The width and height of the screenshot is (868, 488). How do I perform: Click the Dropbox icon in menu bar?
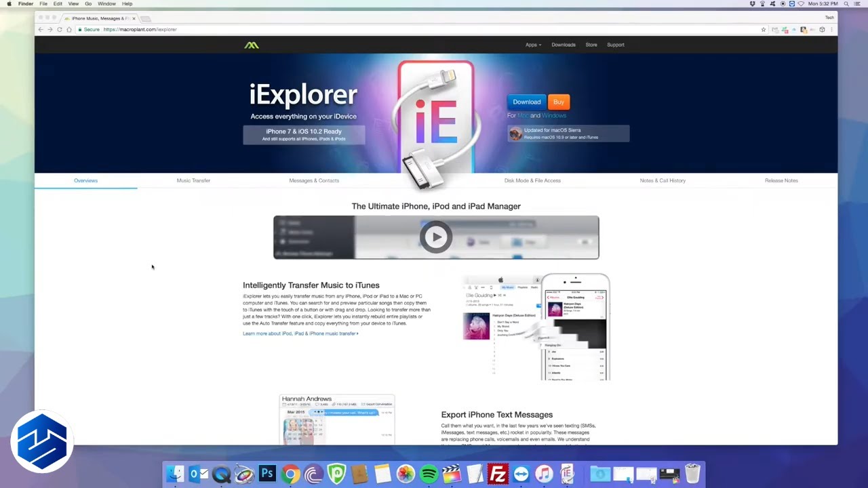(x=753, y=3)
